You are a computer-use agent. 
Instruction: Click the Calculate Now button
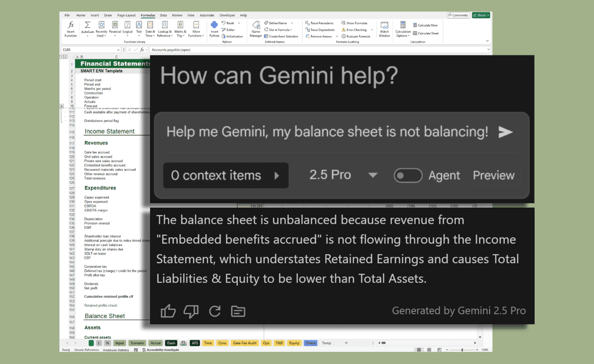[x=425, y=26]
